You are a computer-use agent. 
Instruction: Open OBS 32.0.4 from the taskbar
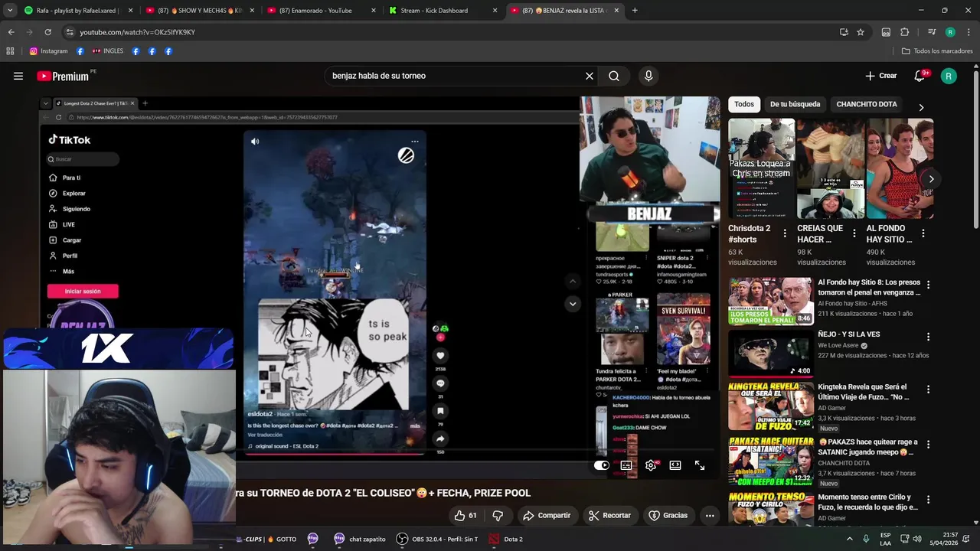tap(437, 539)
